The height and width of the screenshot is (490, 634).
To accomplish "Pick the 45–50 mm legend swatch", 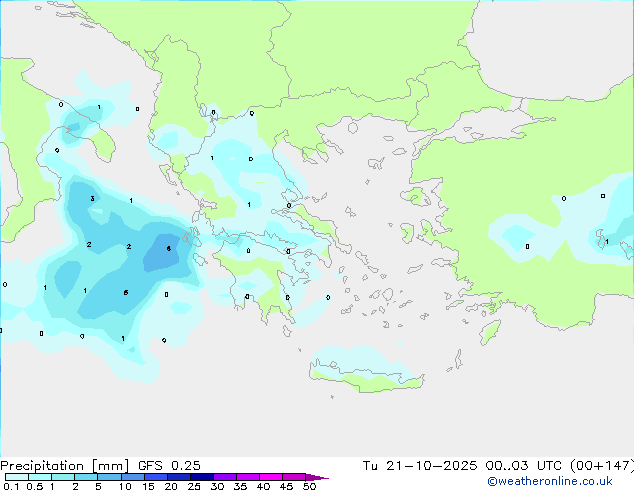I will click(x=293, y=477).
